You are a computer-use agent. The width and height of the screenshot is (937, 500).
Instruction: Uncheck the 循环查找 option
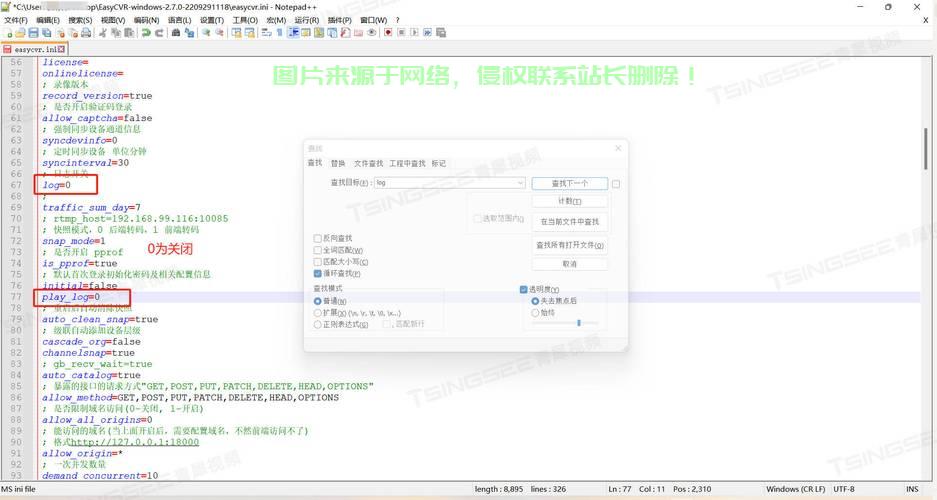(x=318, y=273)
